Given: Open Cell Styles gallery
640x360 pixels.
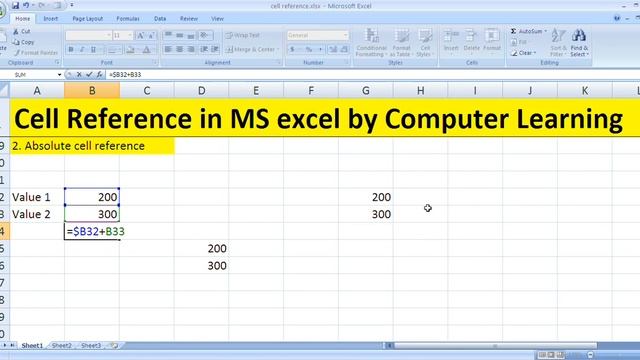Looking at the screenshot, I should (424, 42).
